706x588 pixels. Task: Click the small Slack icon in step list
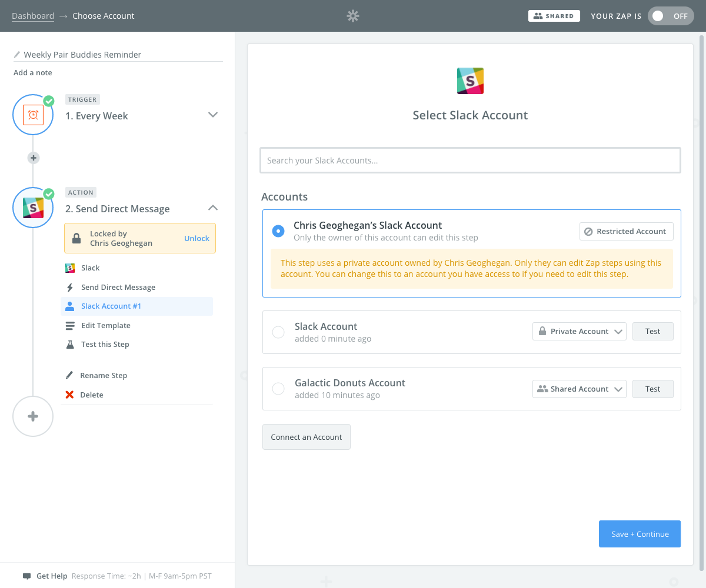click(70, 268)
